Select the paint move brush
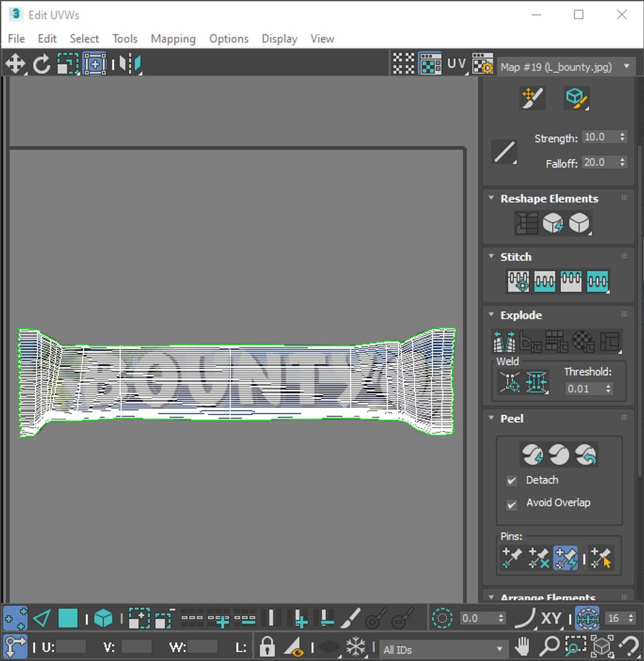 [533, 98]
